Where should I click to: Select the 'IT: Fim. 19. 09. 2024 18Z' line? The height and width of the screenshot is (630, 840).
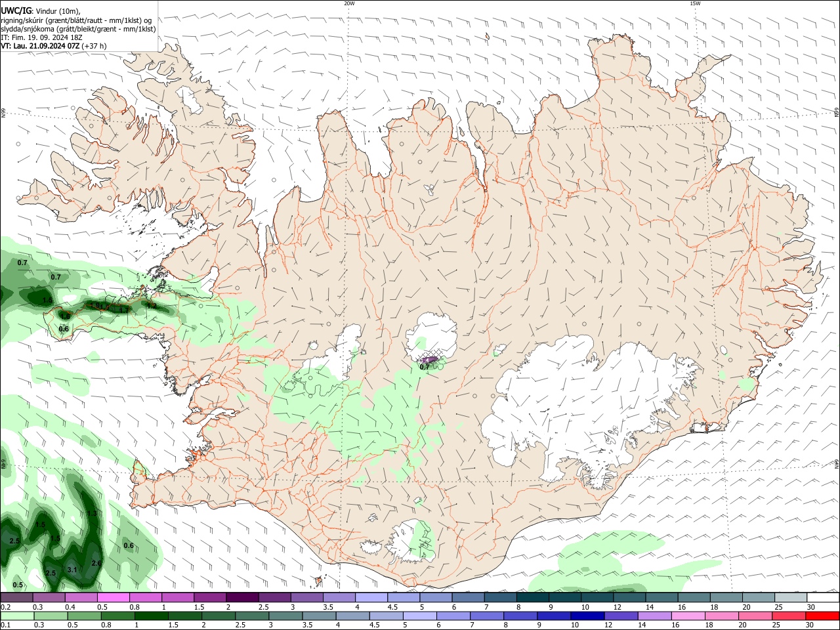tap(41, 37)
